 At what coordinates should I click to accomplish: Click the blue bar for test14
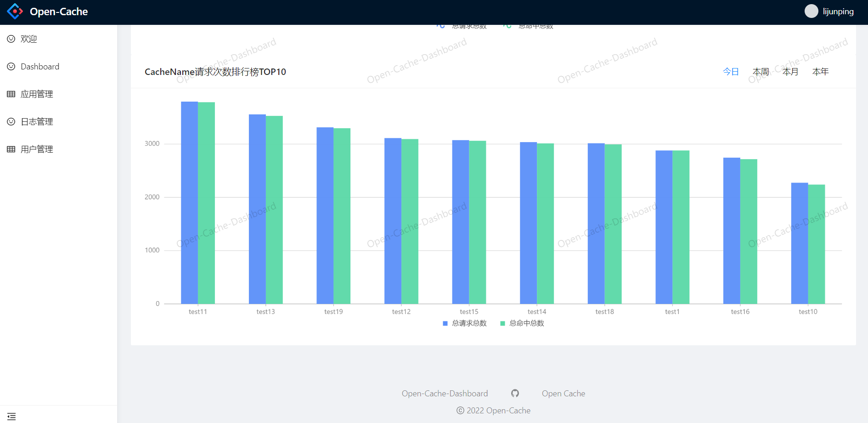point(528,223)
